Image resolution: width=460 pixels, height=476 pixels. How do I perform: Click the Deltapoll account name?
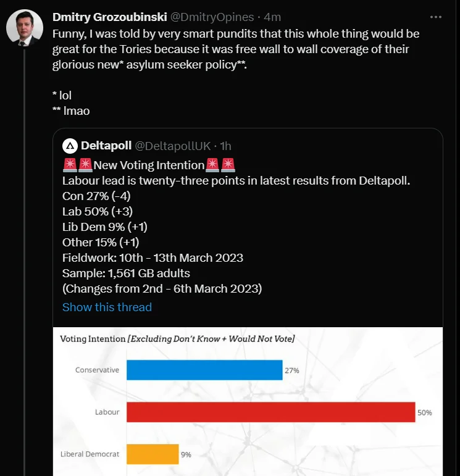(x=106, y=146)
